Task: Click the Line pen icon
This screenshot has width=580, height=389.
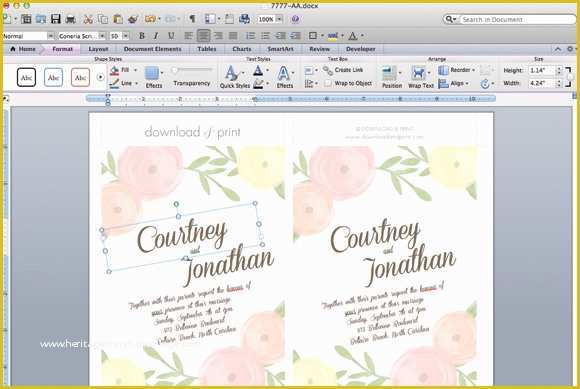Action: pyautogui.click(x=115, y=83)
